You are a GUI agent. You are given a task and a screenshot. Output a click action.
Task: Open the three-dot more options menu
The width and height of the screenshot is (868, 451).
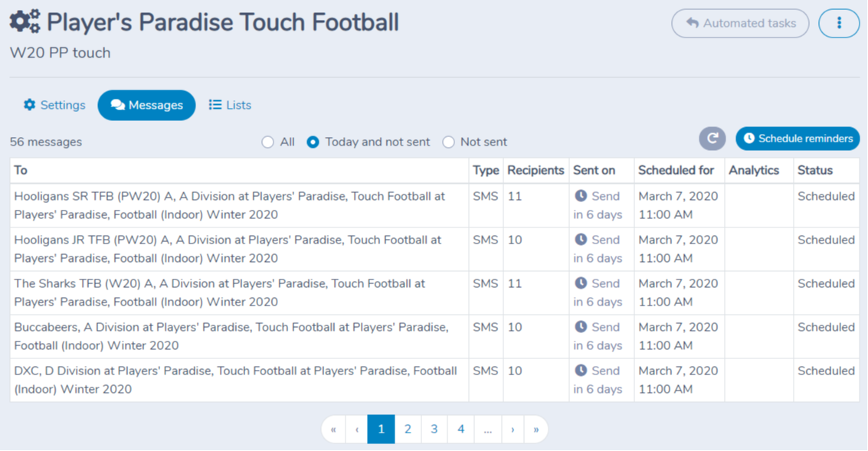click(x=839, y=23)
